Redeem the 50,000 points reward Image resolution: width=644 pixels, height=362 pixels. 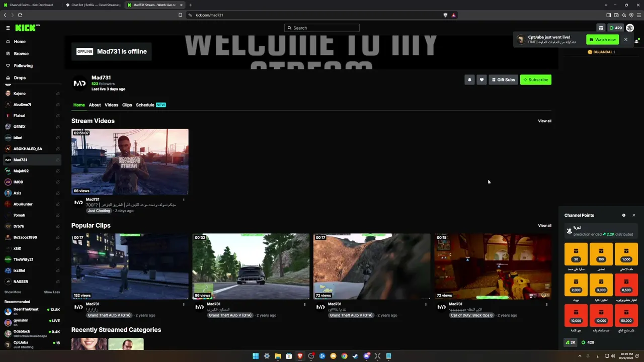626,315
